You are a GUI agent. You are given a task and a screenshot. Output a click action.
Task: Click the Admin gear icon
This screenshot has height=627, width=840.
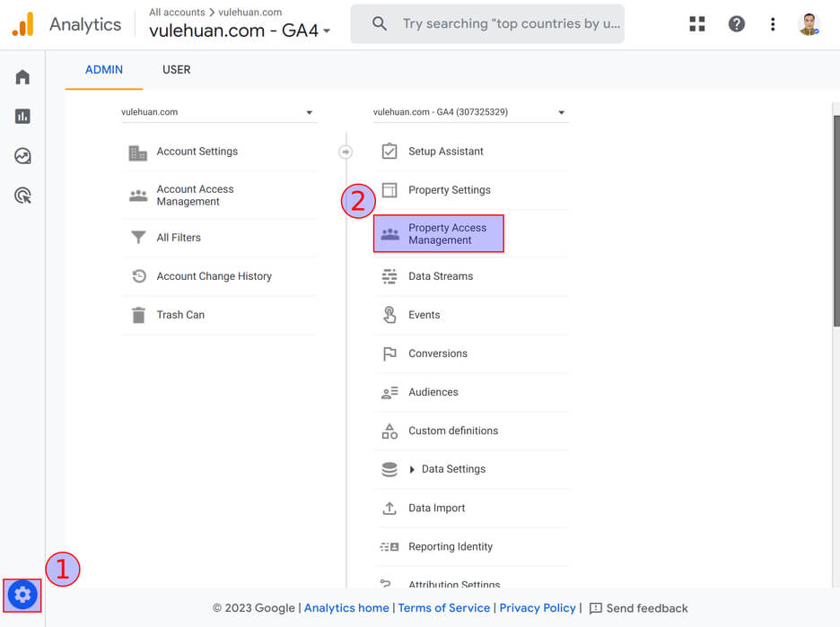pyautogui.click(x=22, y=595)
